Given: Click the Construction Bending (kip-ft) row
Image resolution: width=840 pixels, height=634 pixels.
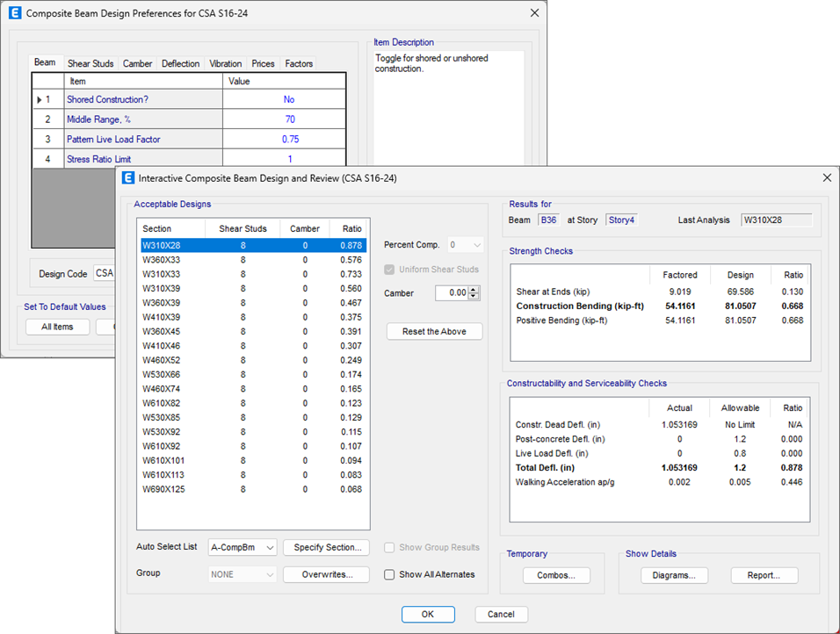Looking at the screenshot, I should (x=660, y=306).
